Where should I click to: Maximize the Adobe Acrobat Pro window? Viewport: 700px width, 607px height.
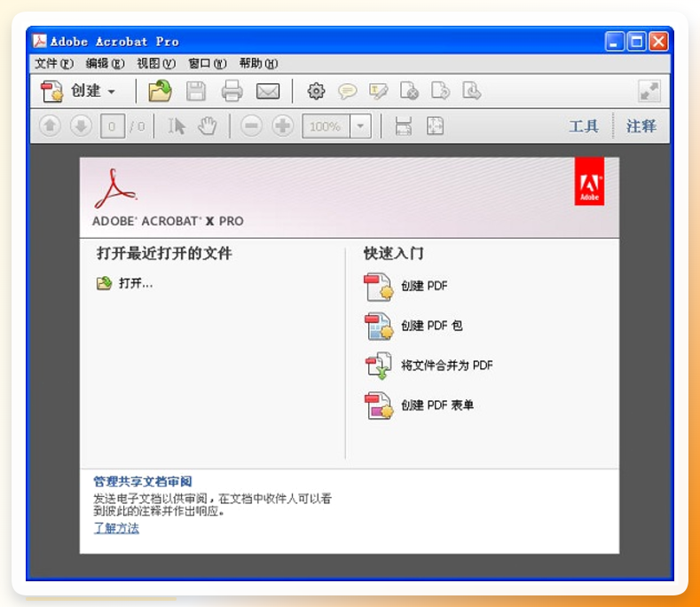click(637, 42)
